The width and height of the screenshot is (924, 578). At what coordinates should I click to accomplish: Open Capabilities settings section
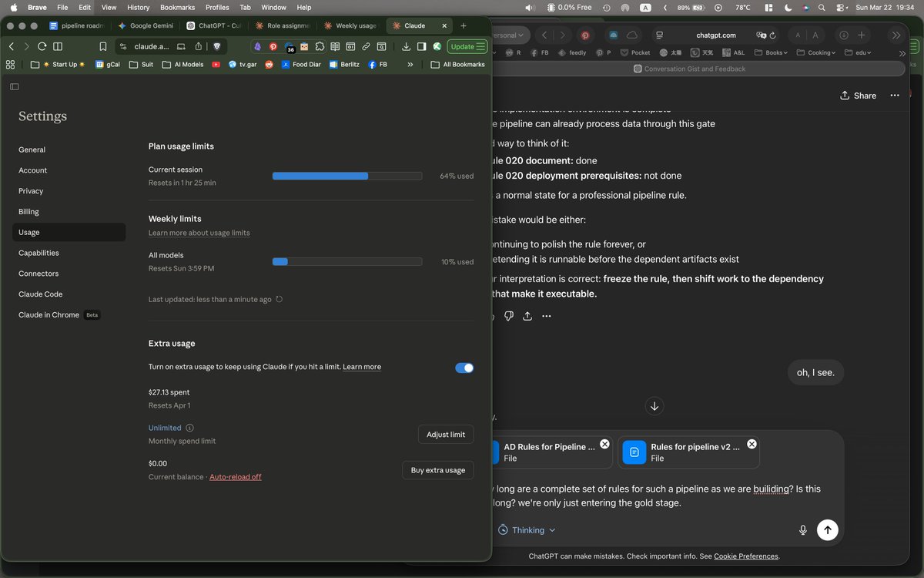[x=69, y=253]
